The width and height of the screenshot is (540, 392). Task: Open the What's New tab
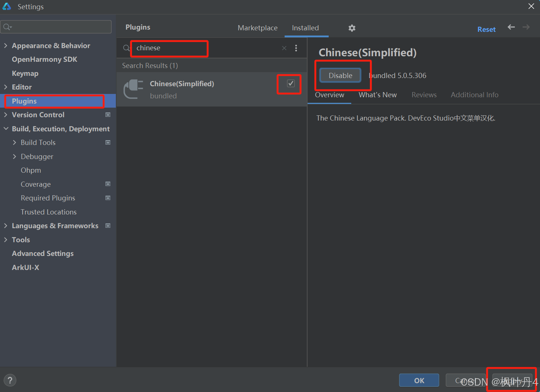click(x=378, y=95)
